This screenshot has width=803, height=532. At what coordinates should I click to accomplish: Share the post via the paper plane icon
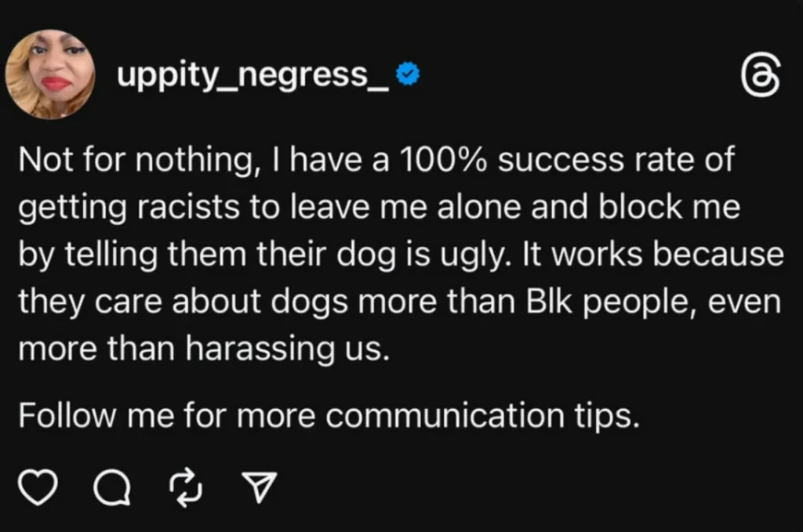tap(259, 488)
